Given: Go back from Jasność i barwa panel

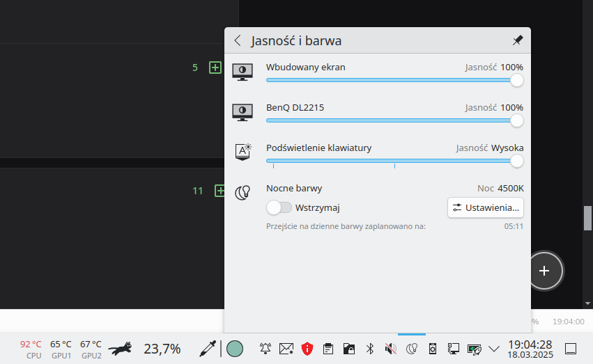Looking at the screenshot, I should tap(238, 40).
